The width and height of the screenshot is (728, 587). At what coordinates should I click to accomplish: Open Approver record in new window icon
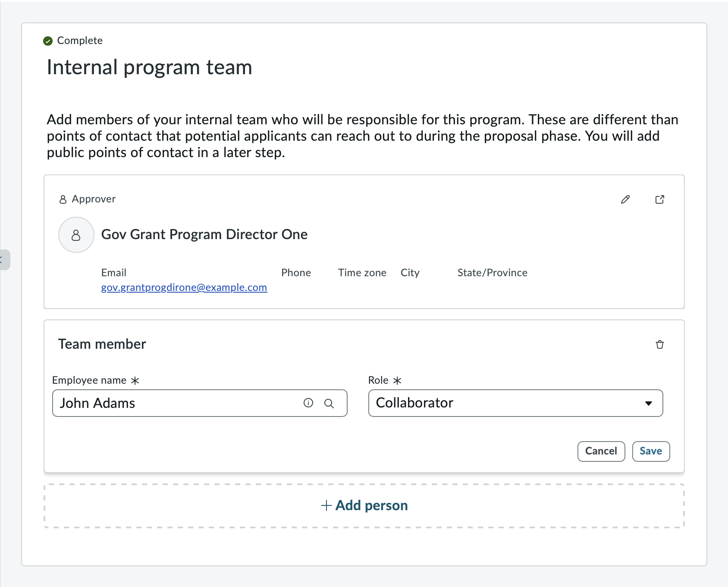click(x=660, y=199)
